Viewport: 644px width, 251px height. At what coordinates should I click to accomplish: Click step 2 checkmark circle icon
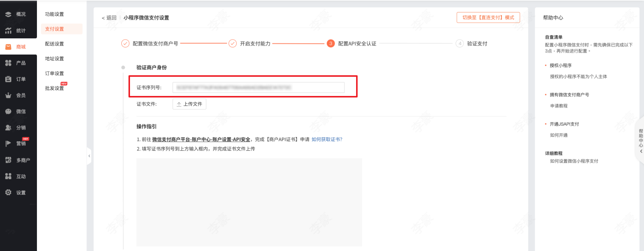pos(233,44)
